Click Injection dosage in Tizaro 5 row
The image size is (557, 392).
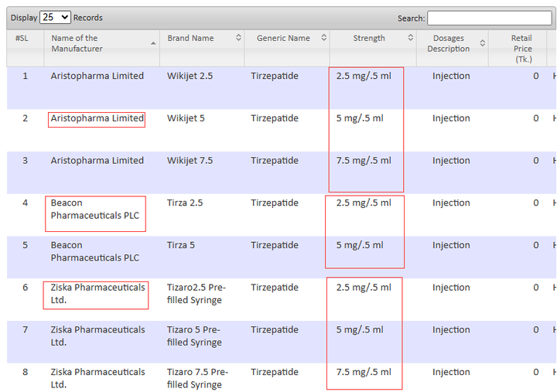click(x=451, y=329)
